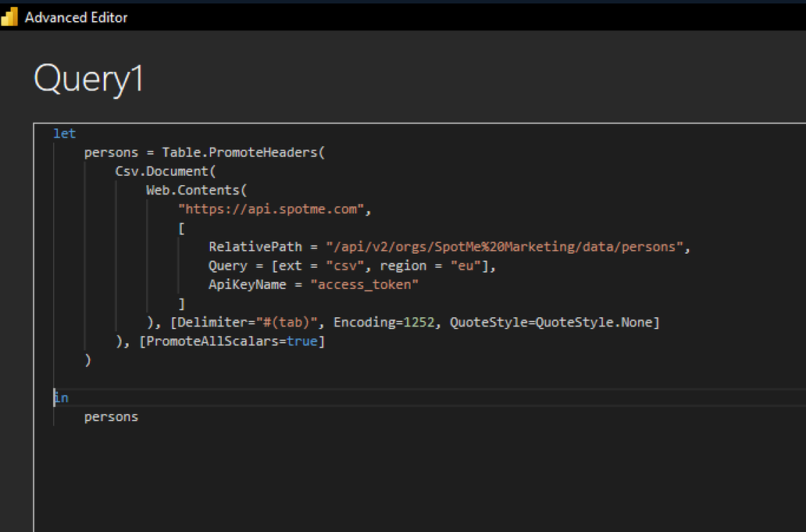Click the ext parameter name
This screenshot has height=532, width=806.
click(291, 266)
